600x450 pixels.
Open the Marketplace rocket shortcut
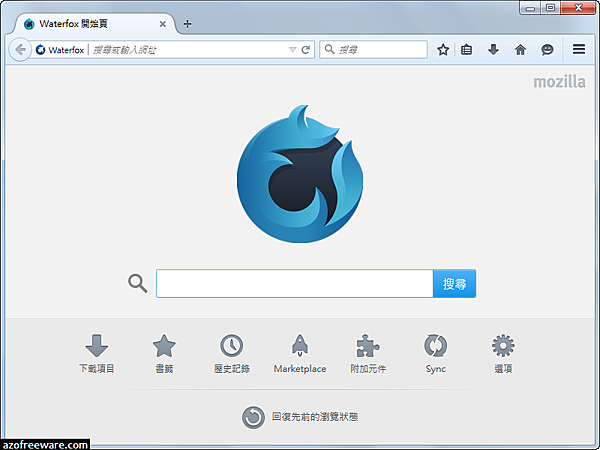[x=300, y=354]
